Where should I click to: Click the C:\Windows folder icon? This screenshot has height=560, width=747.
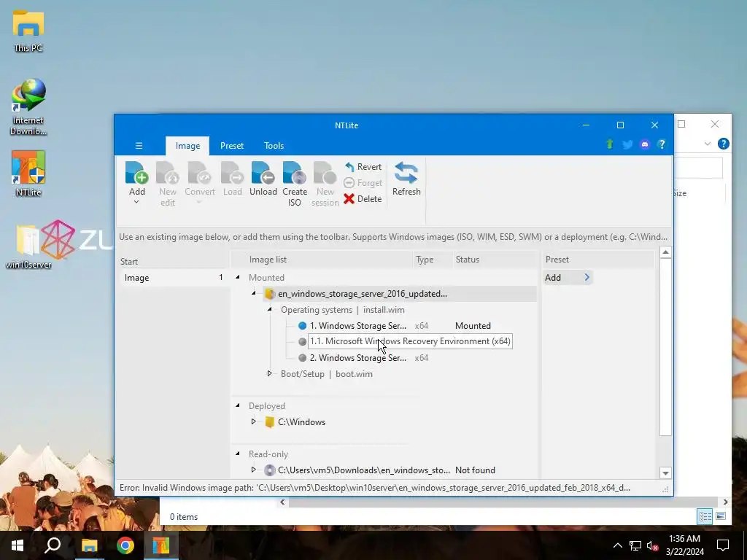coord(270,422)
